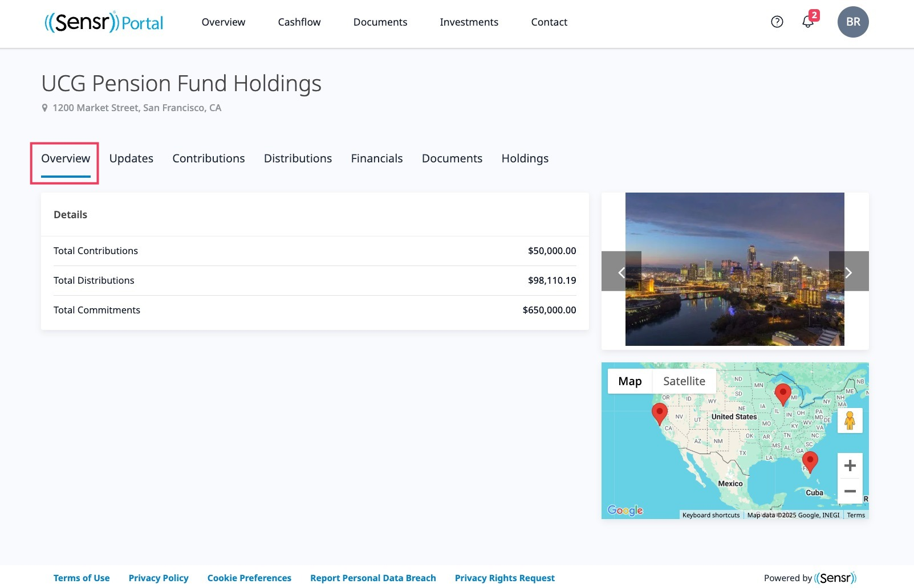Open the BR user avatar menu
The height and width of the screenshot is (588, 914).
pyautogui.click(x=853, y=22)
